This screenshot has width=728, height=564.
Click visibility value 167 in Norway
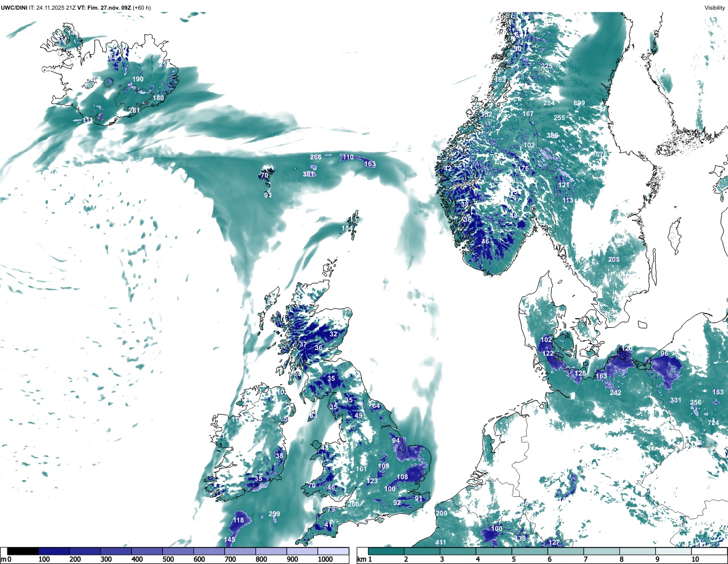[528, 114]
